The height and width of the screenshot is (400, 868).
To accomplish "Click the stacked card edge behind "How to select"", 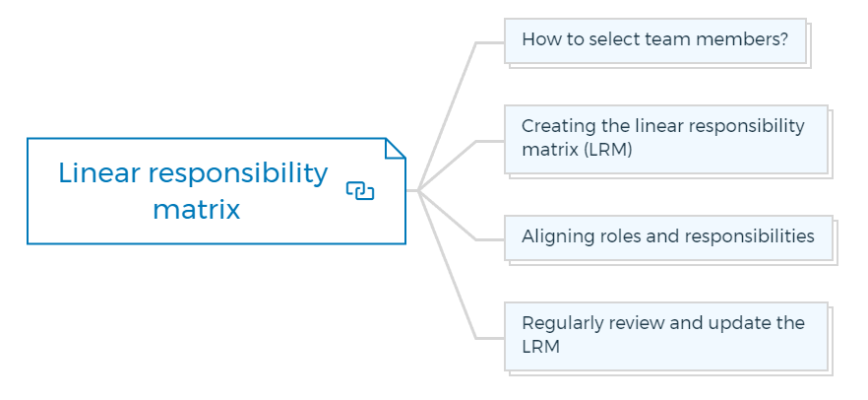I will (809, 45).
